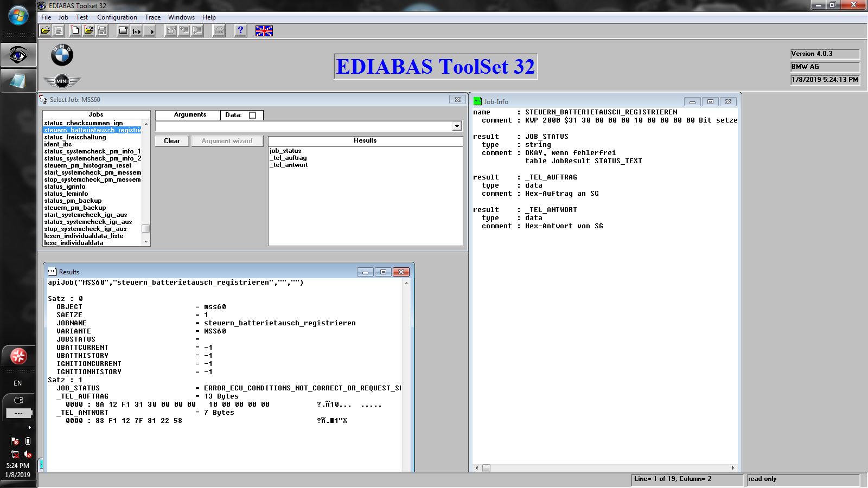Click the Job-Info horizontal scrollbar thumb

[x=486, y=468]
